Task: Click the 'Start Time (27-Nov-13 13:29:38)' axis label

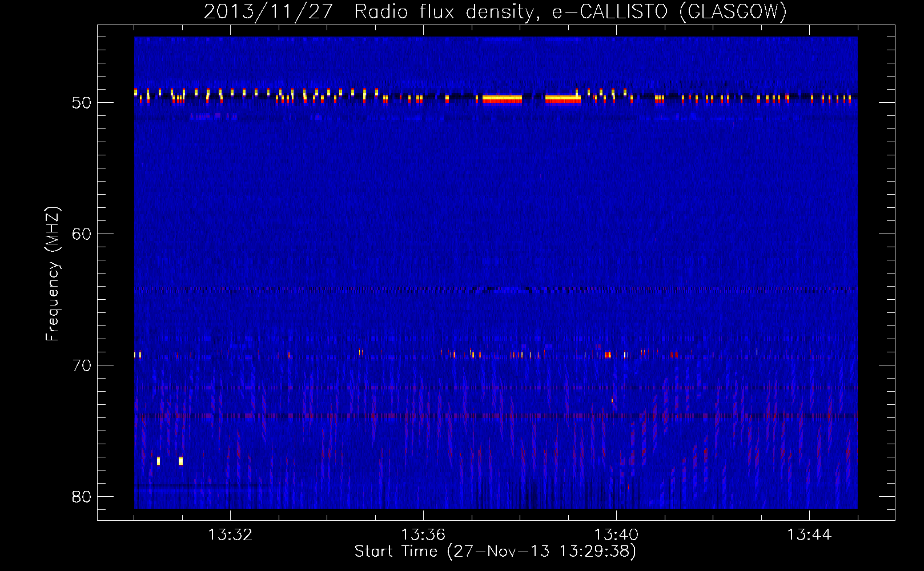Action: (x=495, y=552)
